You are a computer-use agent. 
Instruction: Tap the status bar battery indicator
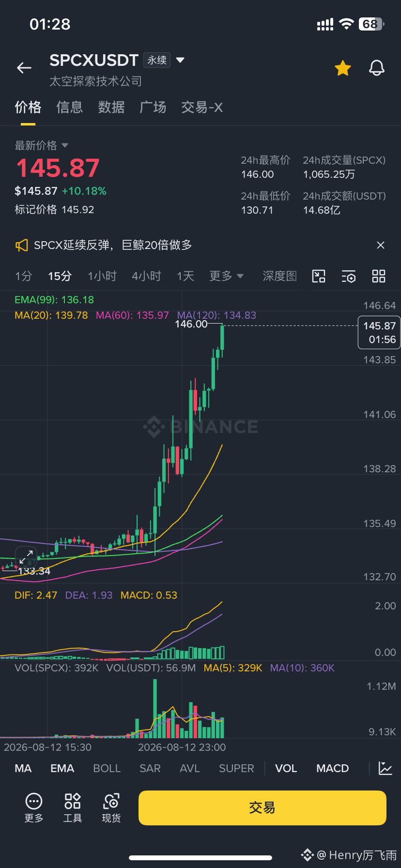371,24
